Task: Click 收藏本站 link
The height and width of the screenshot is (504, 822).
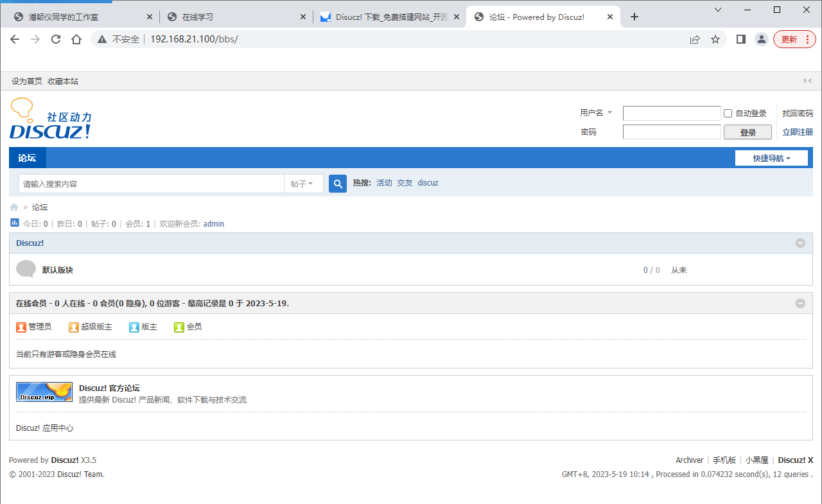Action: point(63,82)
